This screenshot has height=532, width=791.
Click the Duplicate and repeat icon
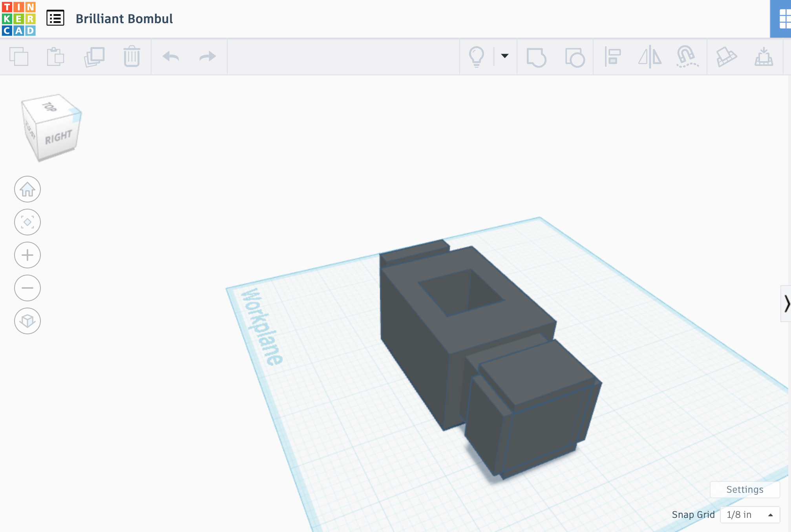tap(94, 57)
